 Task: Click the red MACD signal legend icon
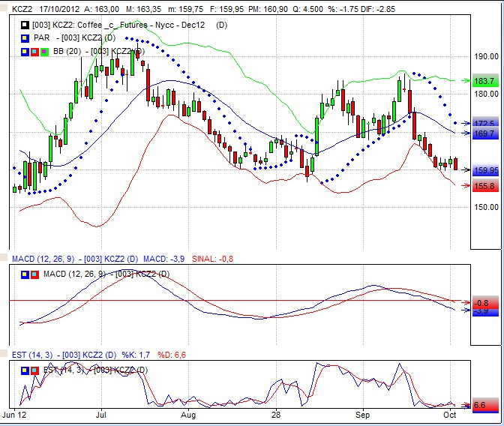click(x=34, y=274)
